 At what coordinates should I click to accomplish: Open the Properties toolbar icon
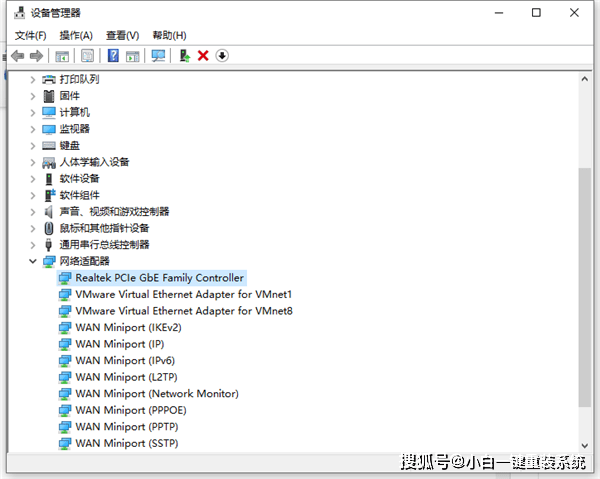point(87,56)
